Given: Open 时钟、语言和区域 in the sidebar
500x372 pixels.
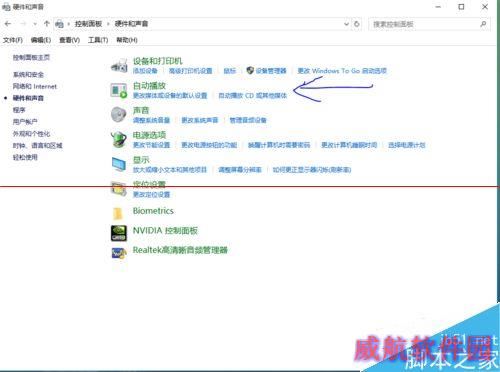Looking at the screenshot, I should click(38, 145).
